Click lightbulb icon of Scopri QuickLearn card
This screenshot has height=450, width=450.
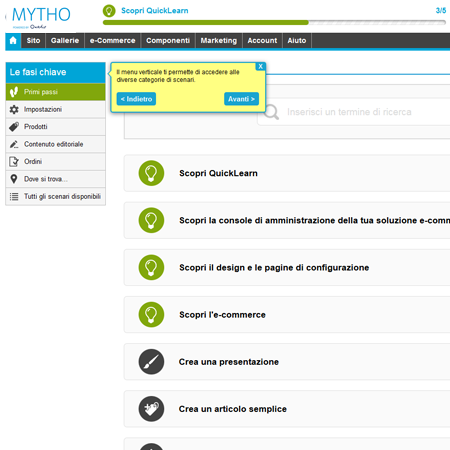pyautogui.click(x=151, y=173)
